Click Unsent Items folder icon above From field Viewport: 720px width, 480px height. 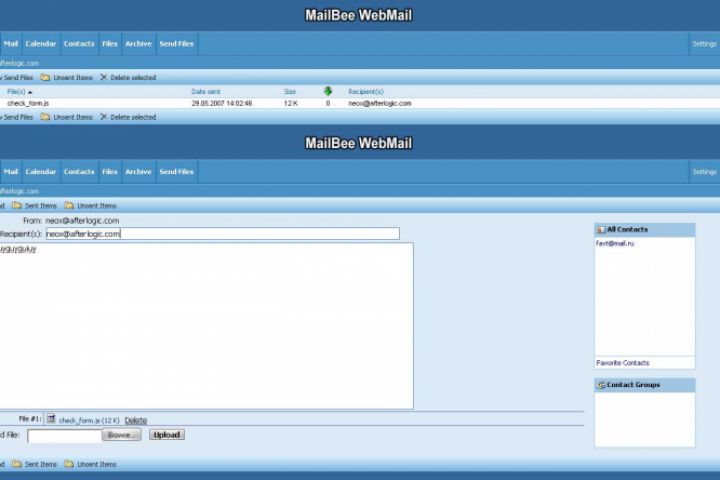[69, 205]
